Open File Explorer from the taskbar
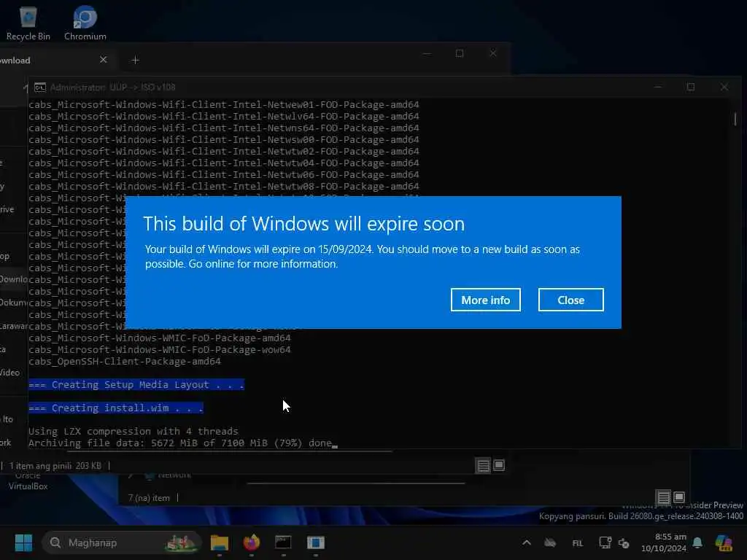This screenshot has height=560, width=747. click(x=219, y=542)
